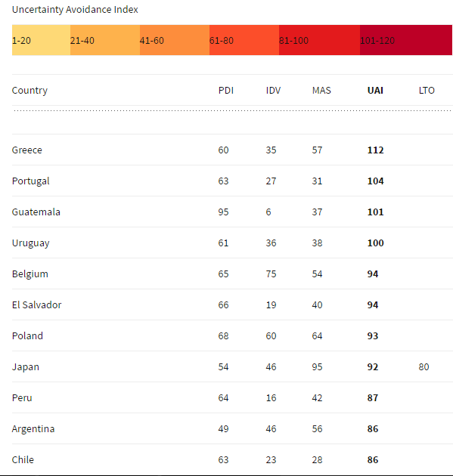Click the 1-20 color legend swatch
Image resolution: width=453 pixels, height=476 pixels.
coord(41,40)
